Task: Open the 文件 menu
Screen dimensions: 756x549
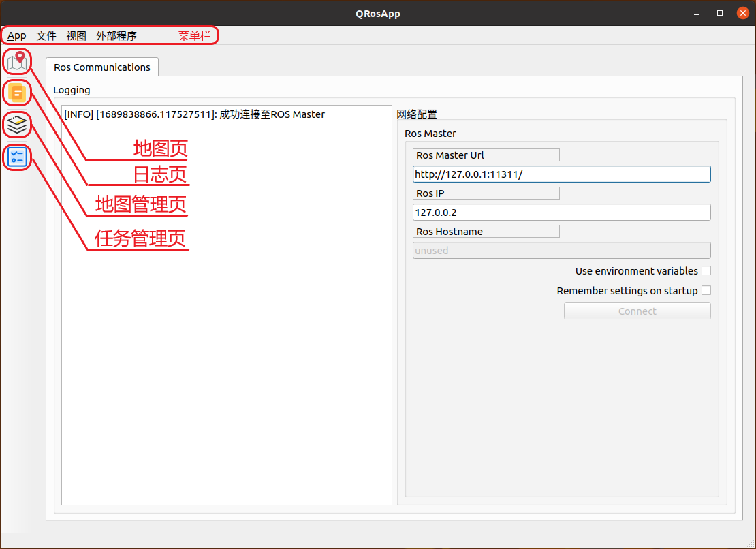Action: pos(46,35)
